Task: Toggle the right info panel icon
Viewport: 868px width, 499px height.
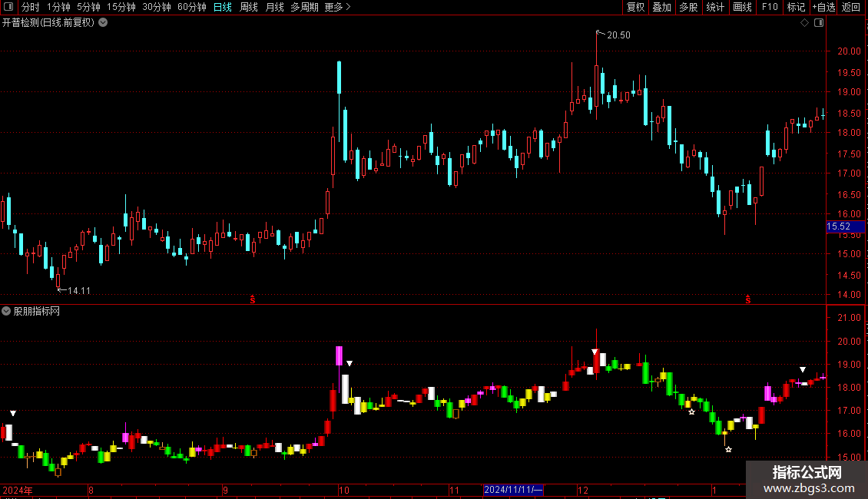Action: pyautogui.click(x=819, y=23)
